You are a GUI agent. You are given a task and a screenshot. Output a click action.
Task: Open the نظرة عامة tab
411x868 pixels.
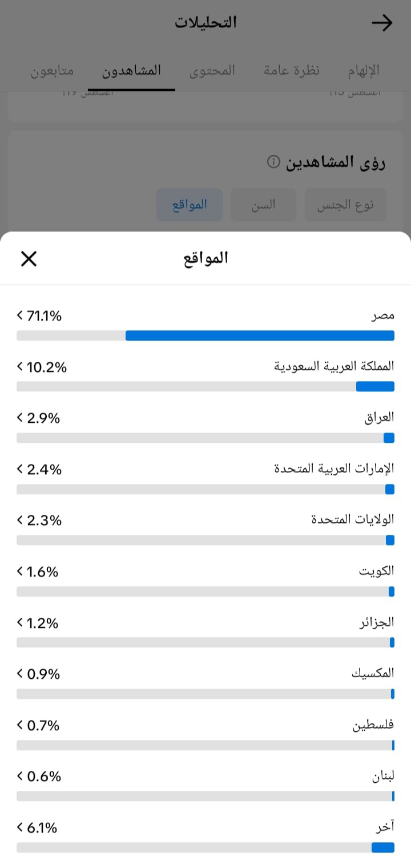(292, 71)
